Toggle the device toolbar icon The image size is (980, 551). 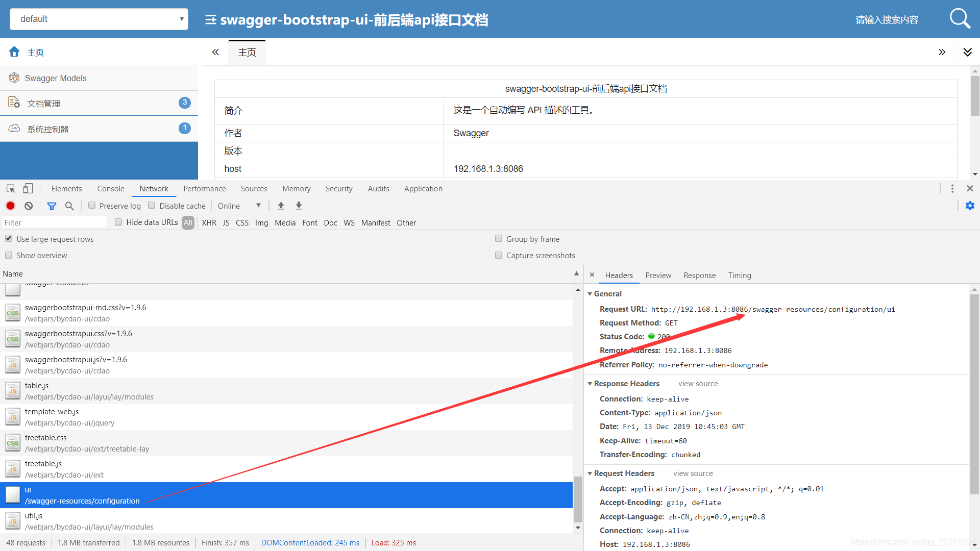pos(28,189)
